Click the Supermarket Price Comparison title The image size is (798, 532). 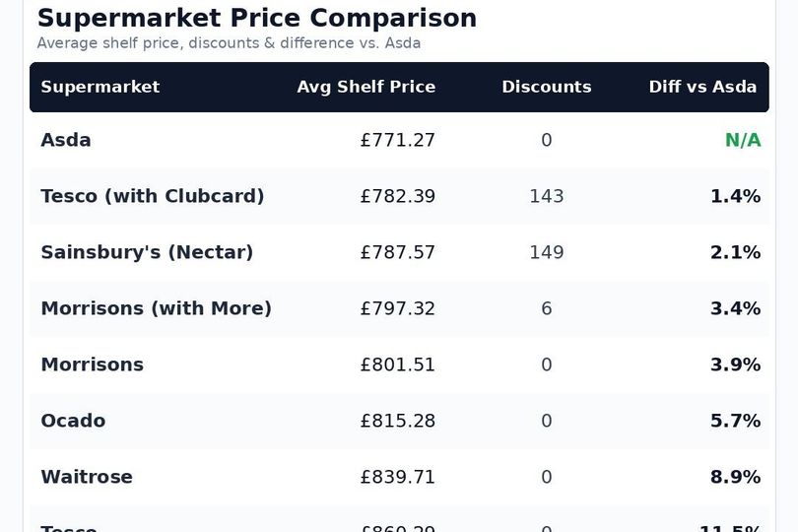pyautogui.click(x=257, y=19)
